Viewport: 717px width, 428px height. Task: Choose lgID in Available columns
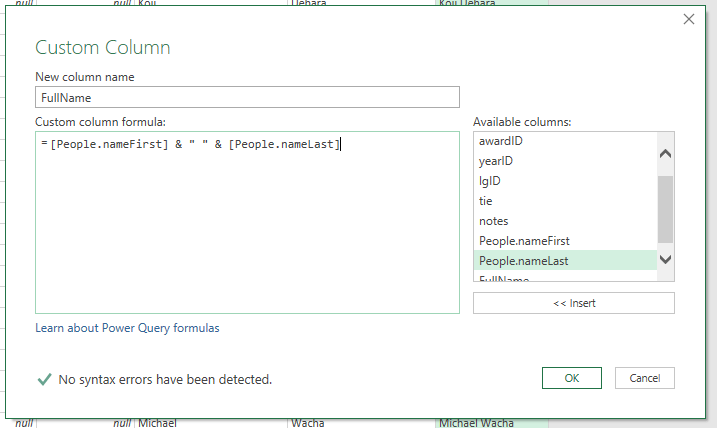490,181
